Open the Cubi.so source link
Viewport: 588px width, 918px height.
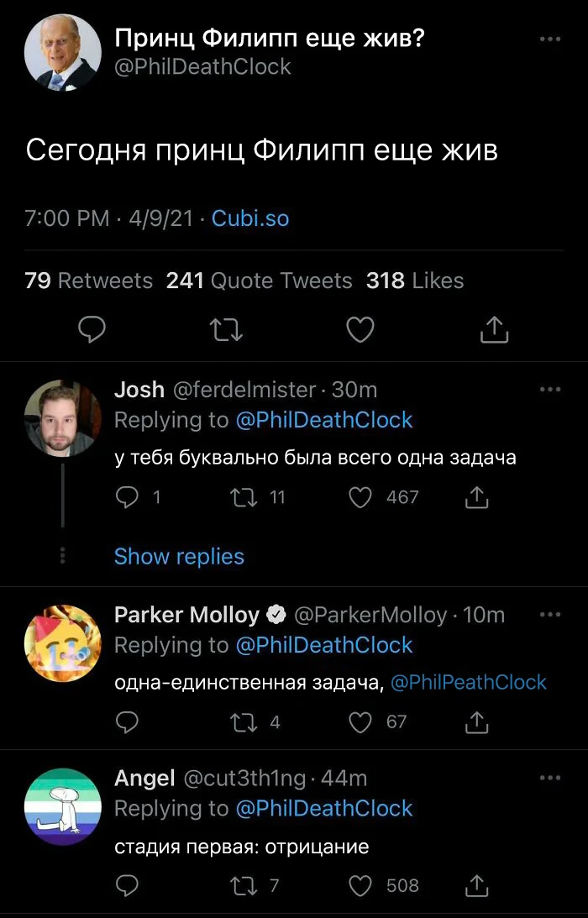tap(250, 219)
